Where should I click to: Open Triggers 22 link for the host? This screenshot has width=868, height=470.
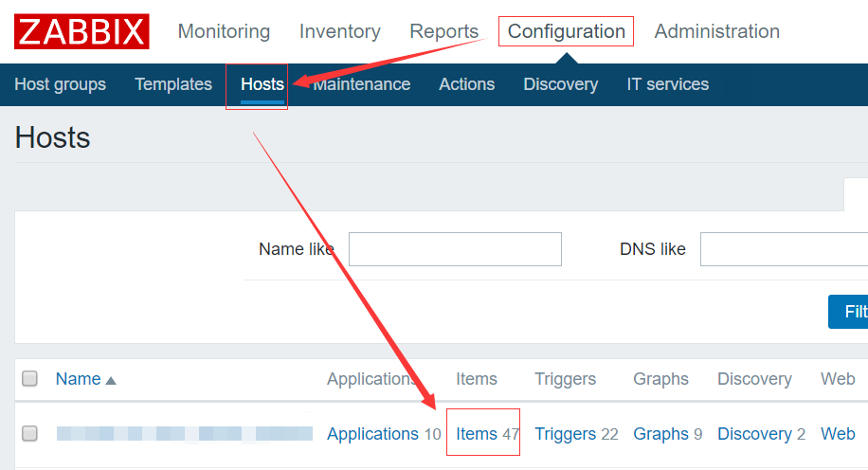tap(576, 433)
